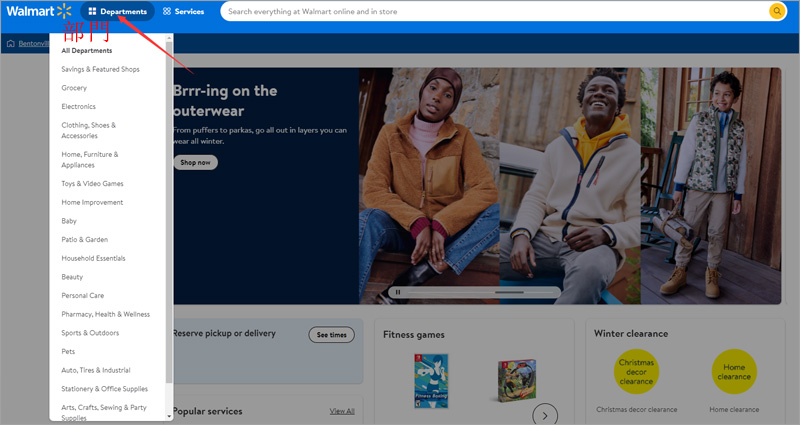Click the Fitness games next arrow
The image size is (800, 425).
pyautogui.click(x=545, y=415)
